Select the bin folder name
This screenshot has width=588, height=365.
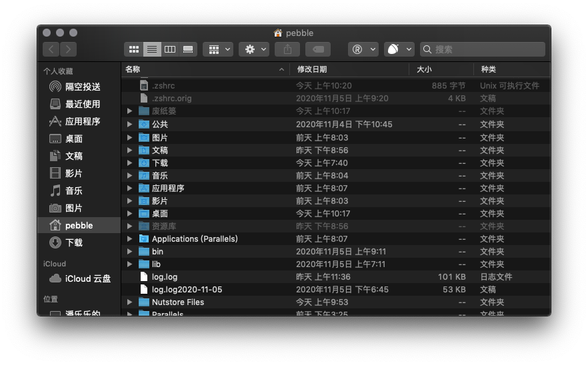(157, 252)
